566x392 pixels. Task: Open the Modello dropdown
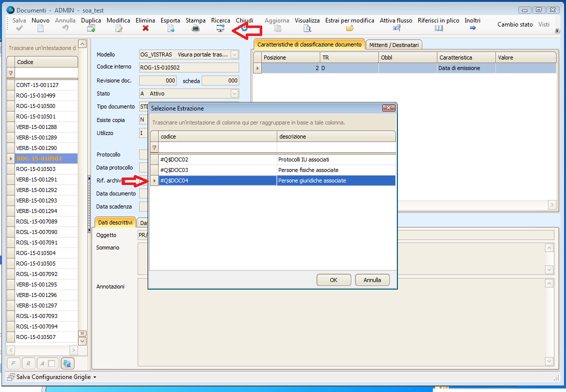(234, 54)
